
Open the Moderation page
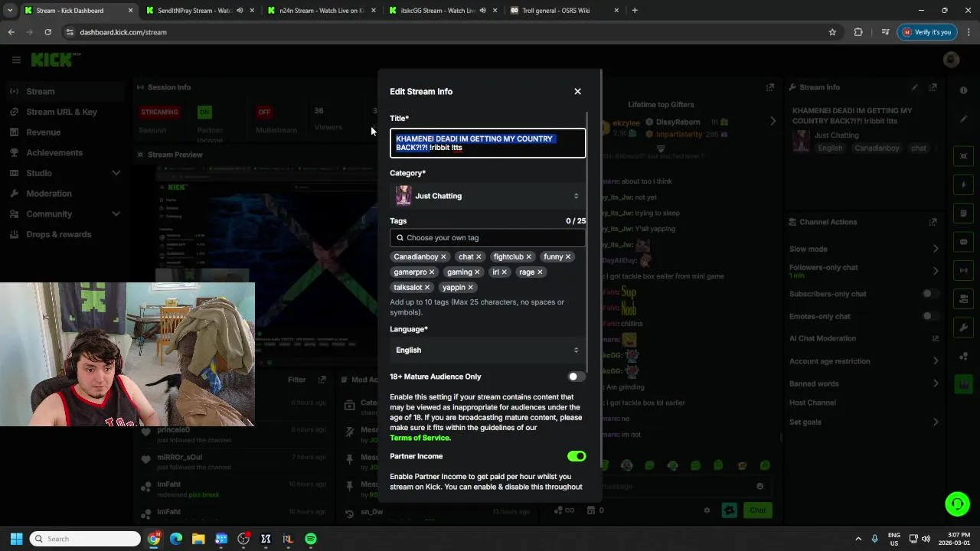coord(65,194)
